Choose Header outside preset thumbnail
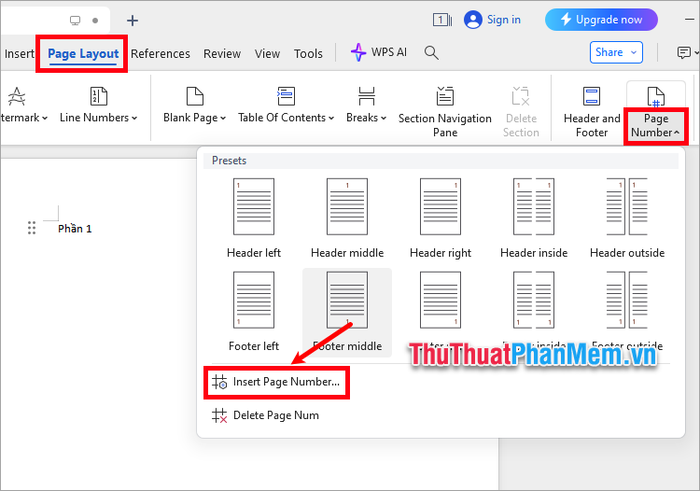700x491 pixels. [627, 207]
